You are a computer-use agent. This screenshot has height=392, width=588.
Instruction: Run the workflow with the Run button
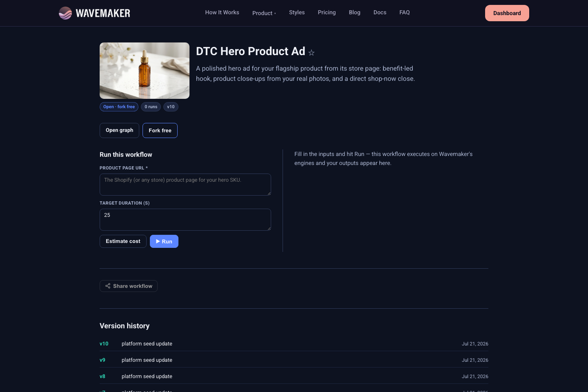click(164, 241)
